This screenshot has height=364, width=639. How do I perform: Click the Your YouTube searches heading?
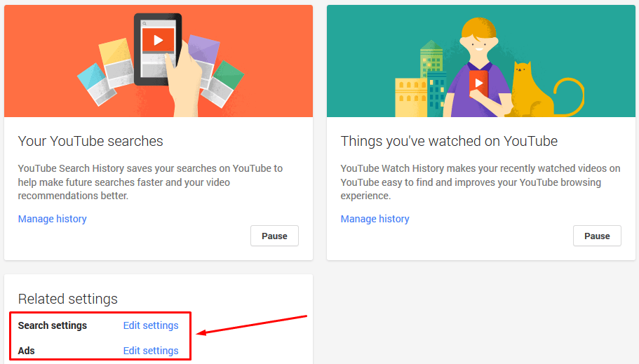click(x=90, y=141)
